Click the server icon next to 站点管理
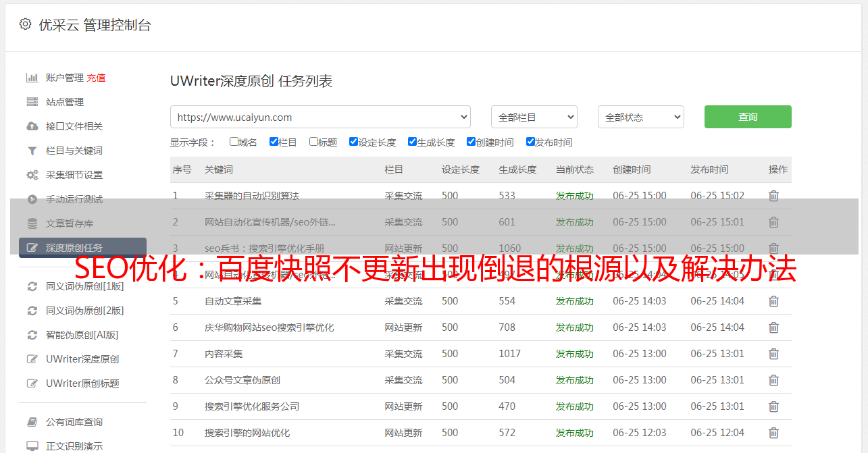 click(x=32, y=102)
